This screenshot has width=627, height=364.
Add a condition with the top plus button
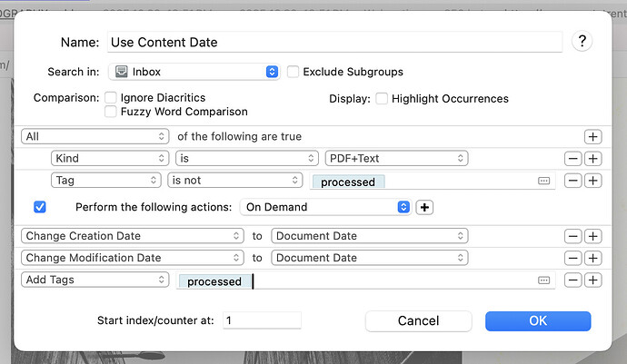click(x=592, y=136)
